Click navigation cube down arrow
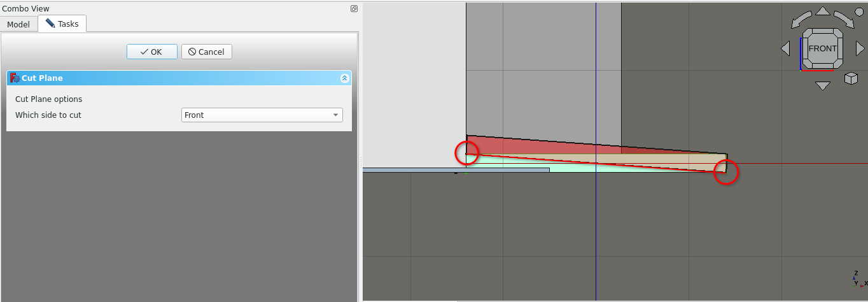The image size is (868, 302). [x=823, y=85]
